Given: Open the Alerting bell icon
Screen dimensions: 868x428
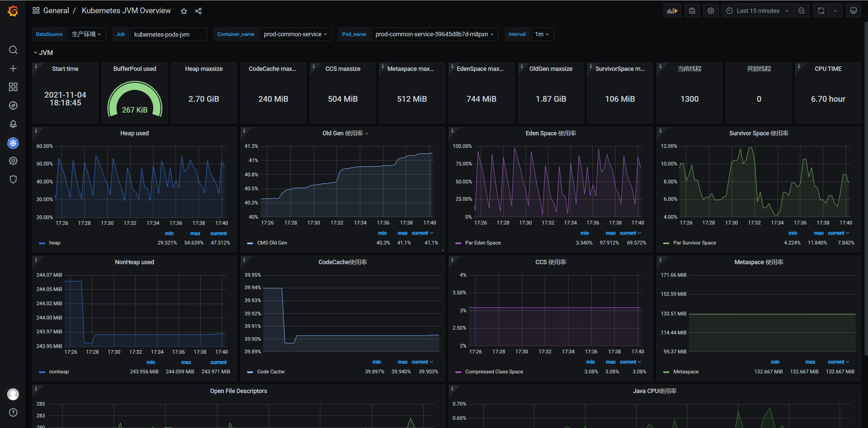Looking at the screenshot, I should pos(13,124).
